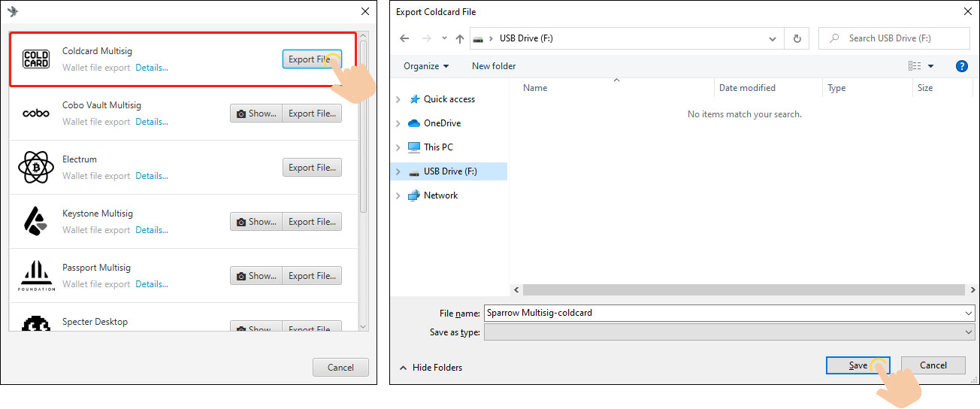Click the Passport Foundation logo icon
980x409 pixels.
tap(36, 276)
